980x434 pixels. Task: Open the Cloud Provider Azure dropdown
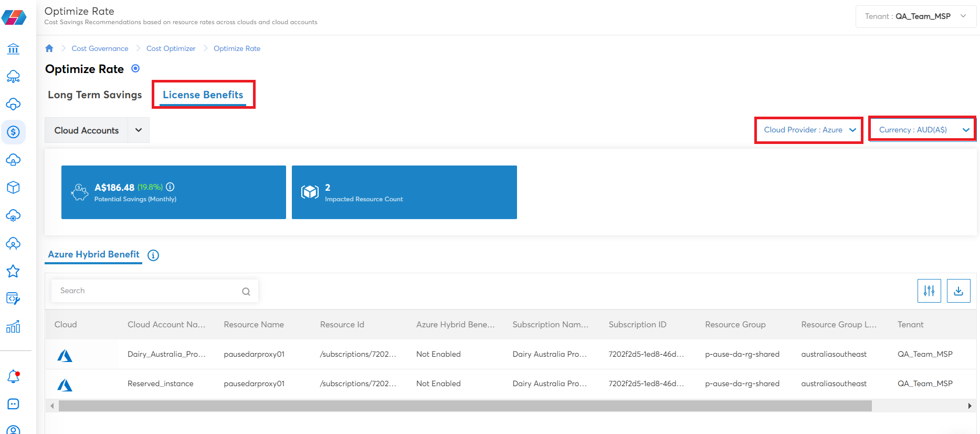tap(809, 130)
